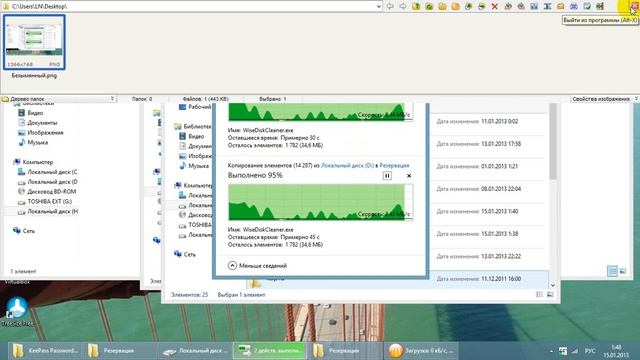This screenshot has width=640, height=360.
Task: Switch to the Локальный диск taskbar button
Action: pos(195,351)
